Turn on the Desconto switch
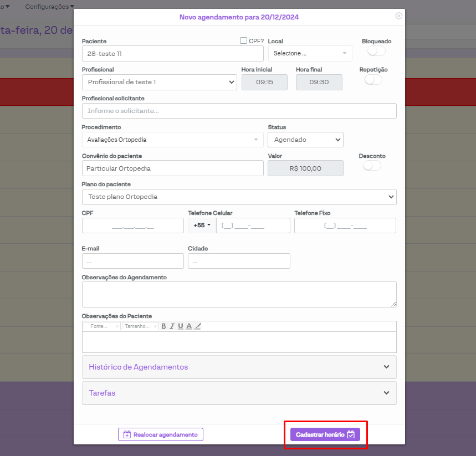The image size is (476, 456). (372, 166)
